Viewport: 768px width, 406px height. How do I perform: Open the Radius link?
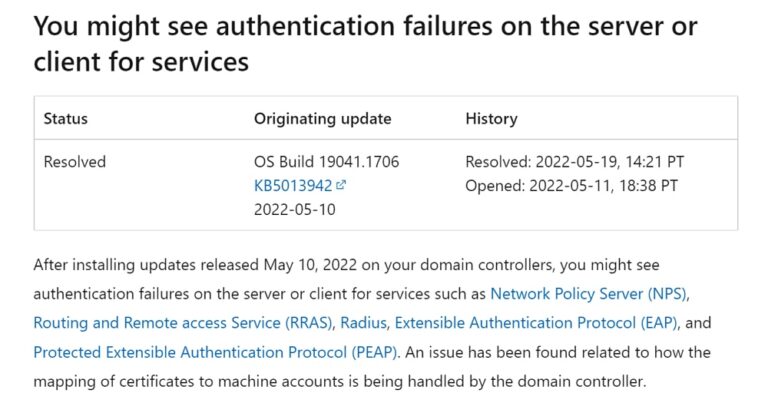(363, 323)
